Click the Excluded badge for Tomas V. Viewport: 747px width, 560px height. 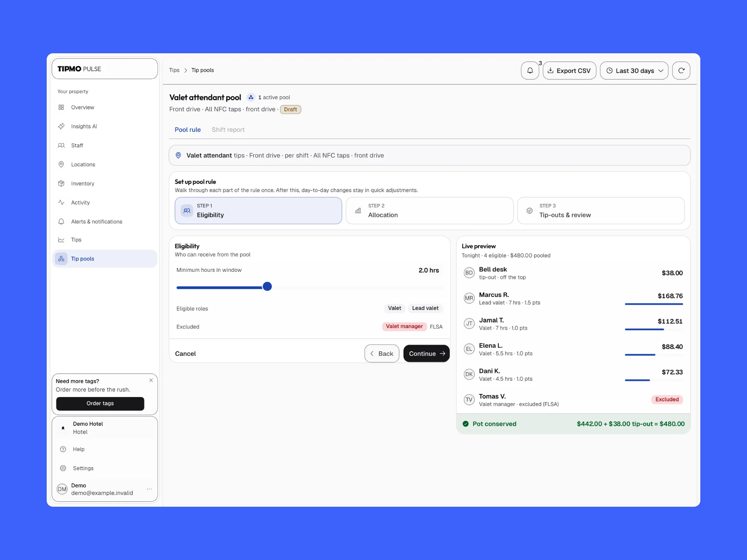tap(667, 399)
